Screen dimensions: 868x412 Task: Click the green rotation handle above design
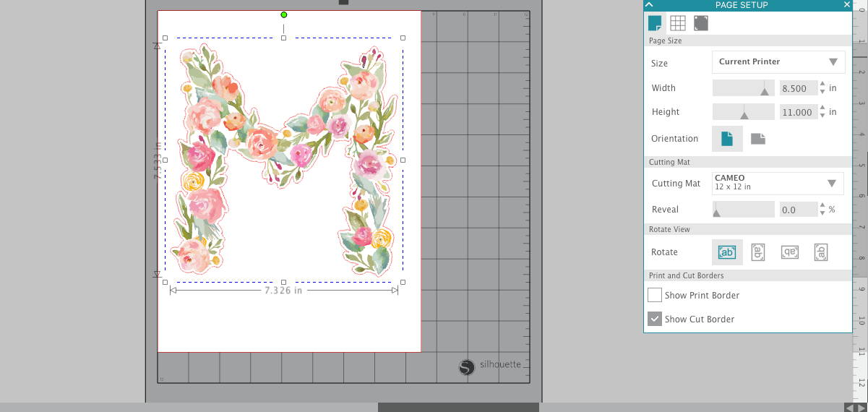pos(284,14)
